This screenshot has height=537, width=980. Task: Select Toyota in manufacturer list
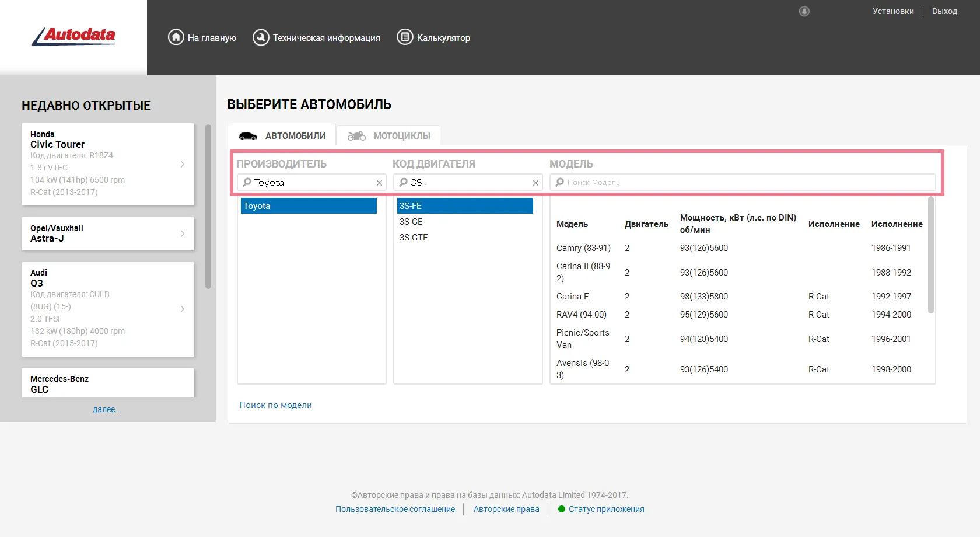[x=309, y=206]
